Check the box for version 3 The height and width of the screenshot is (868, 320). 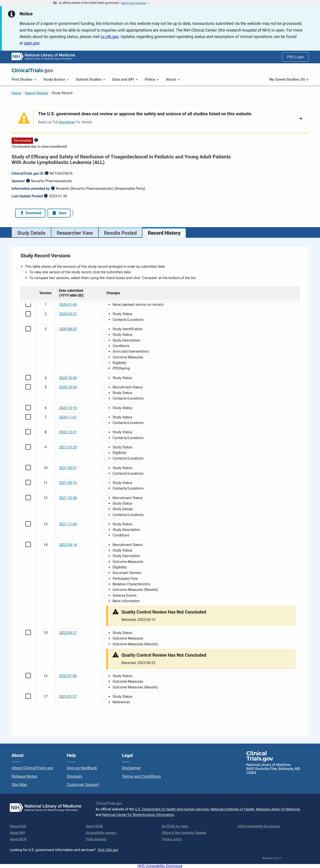[x=28, y=329]
